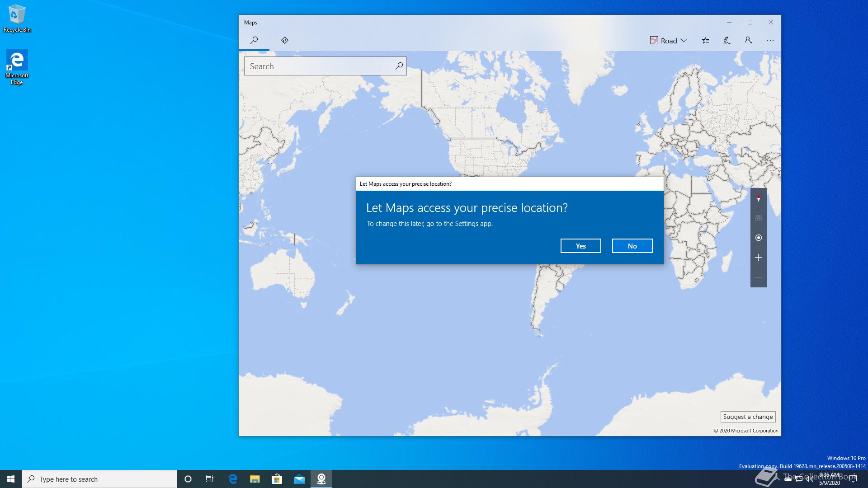Open the Microsoft Edge desktop shortcut
The width and height of the screenshot is (868, 488).
click(17, 67)
